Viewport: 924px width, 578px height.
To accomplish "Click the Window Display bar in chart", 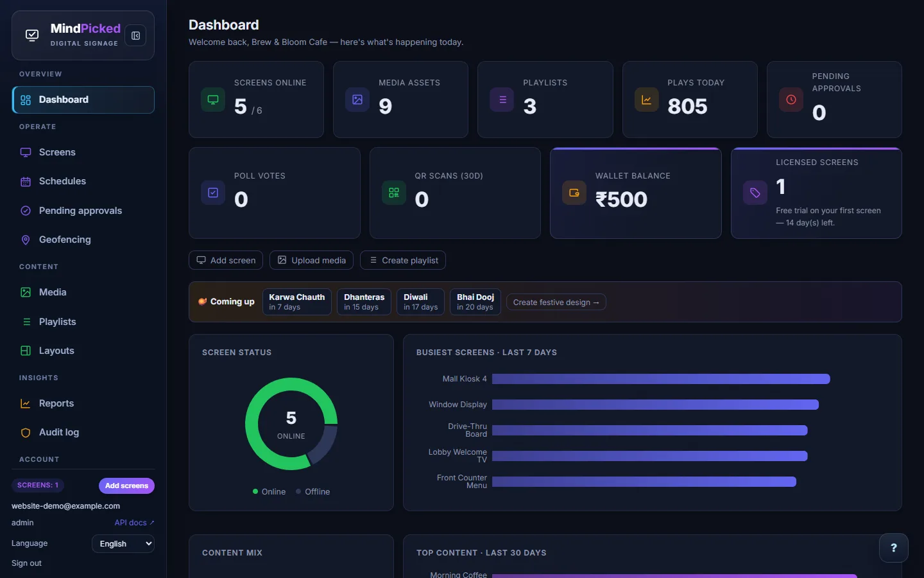I will [655, 405].
